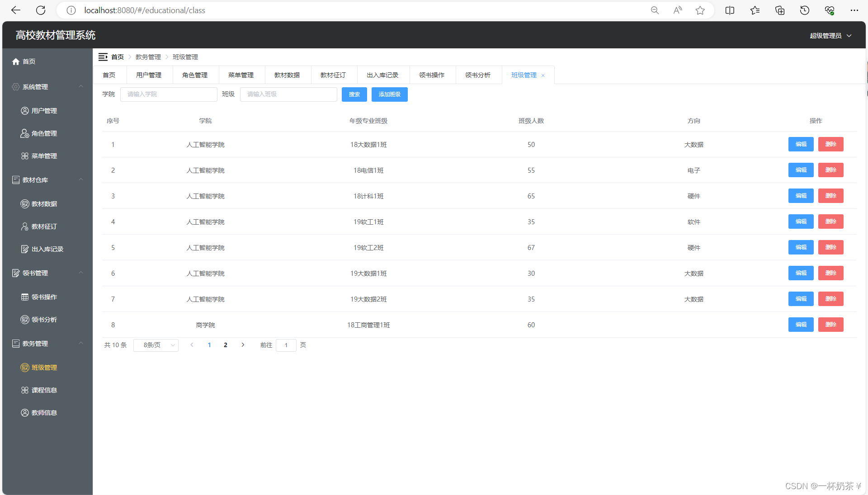Click the 教材征订 icon in sidebar

coord(25,226)
